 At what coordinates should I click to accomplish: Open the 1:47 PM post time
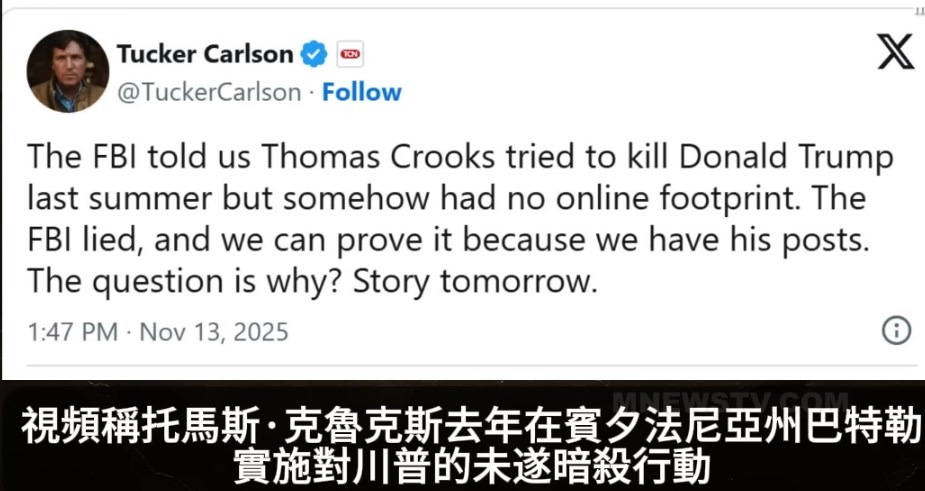tap(73, 332)
